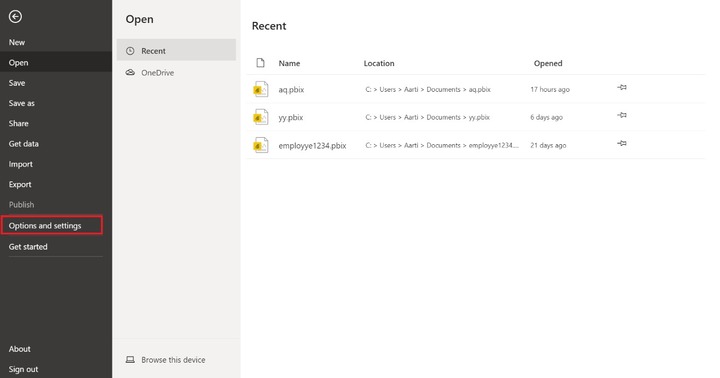This screenshot has height=378, width=720.
Task: Open aq.pbix from recent list
Action: click(x=291, y=90)
